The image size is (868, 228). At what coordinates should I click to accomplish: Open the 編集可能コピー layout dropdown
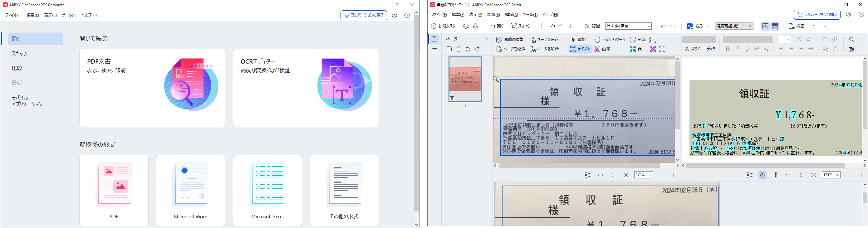click(734, 26)
